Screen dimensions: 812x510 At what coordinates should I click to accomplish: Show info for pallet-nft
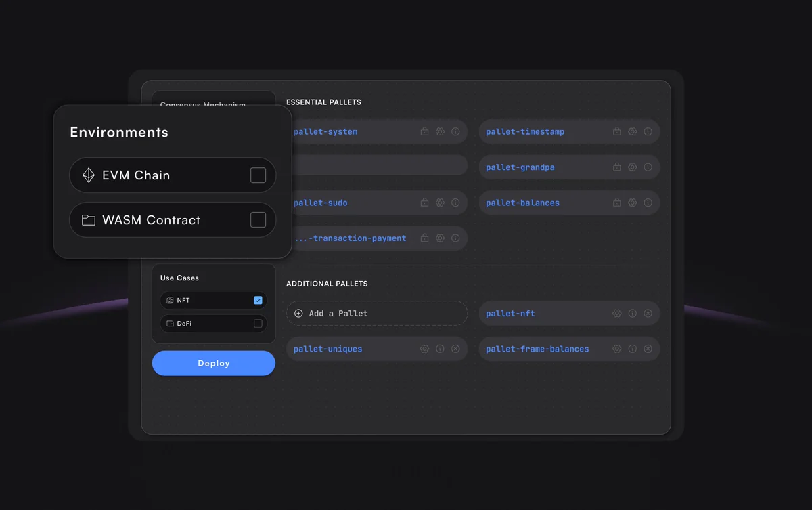632,314
